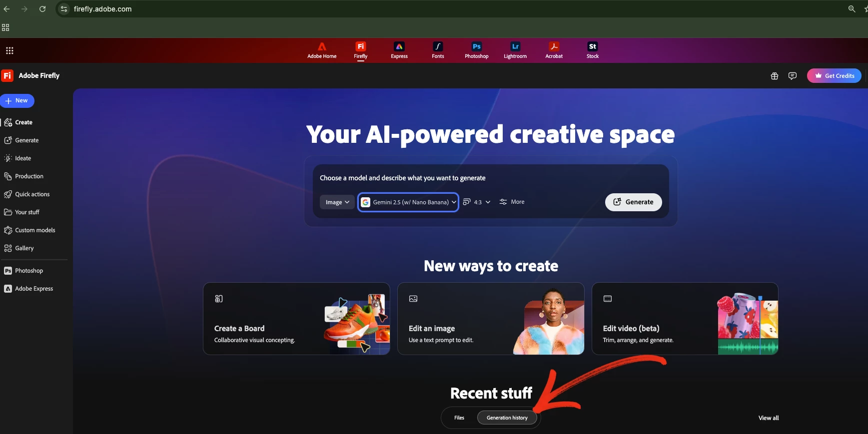Screen dimensions: 868x434
Task: Open the Edit an image card
Action: click(x=491, y=319)
